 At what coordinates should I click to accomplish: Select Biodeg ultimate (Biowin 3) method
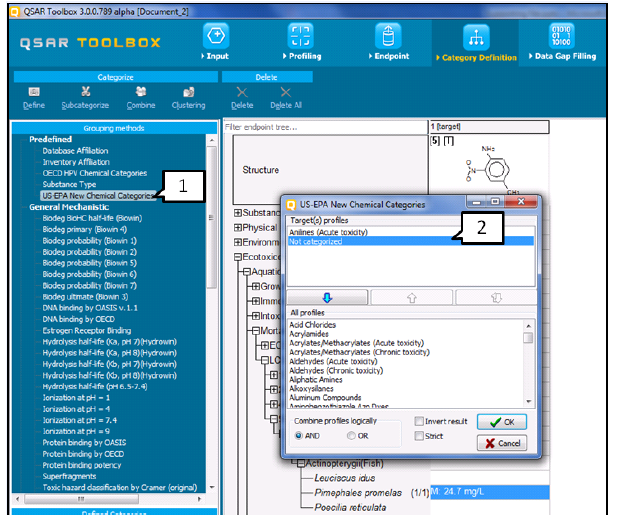click(85, 297)
